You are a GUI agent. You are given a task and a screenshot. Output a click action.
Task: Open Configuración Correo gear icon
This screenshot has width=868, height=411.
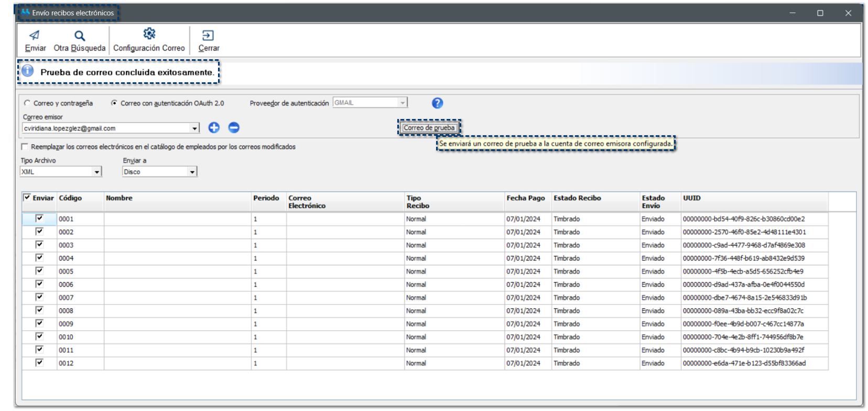[x=149, y=34]
